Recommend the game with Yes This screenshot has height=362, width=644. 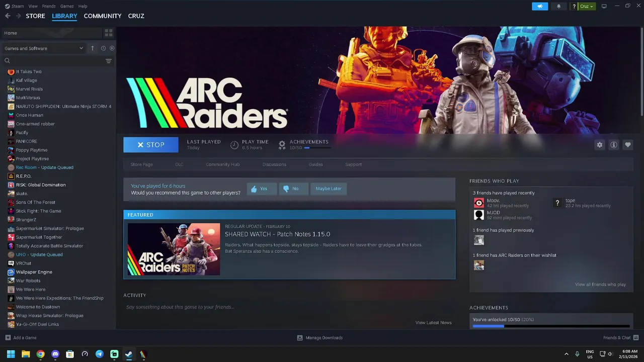point(262,189)
